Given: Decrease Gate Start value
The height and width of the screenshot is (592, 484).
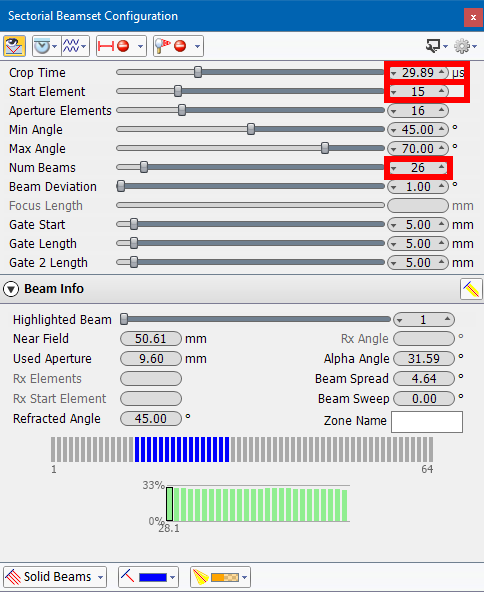Looking at the screenshot, I should click(394, 225).
